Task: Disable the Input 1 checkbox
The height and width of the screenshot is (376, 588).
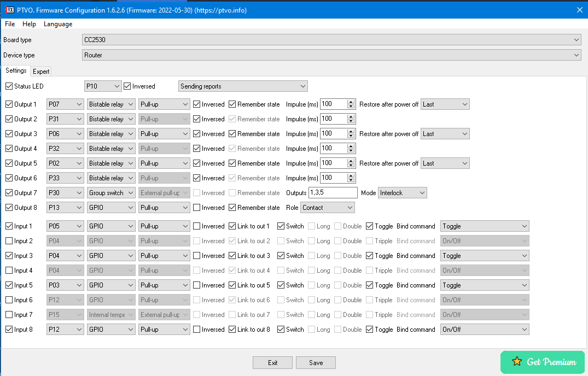Action: point(9,226)
